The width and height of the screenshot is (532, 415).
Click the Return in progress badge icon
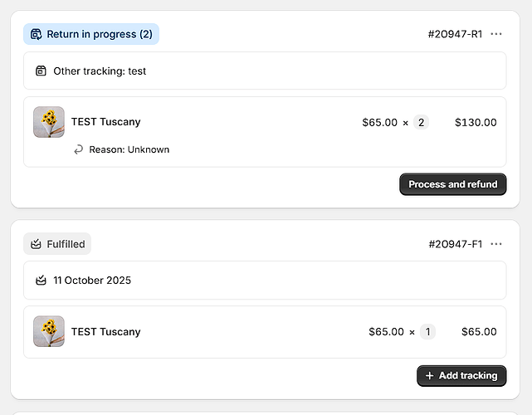(x=36, y=34)
